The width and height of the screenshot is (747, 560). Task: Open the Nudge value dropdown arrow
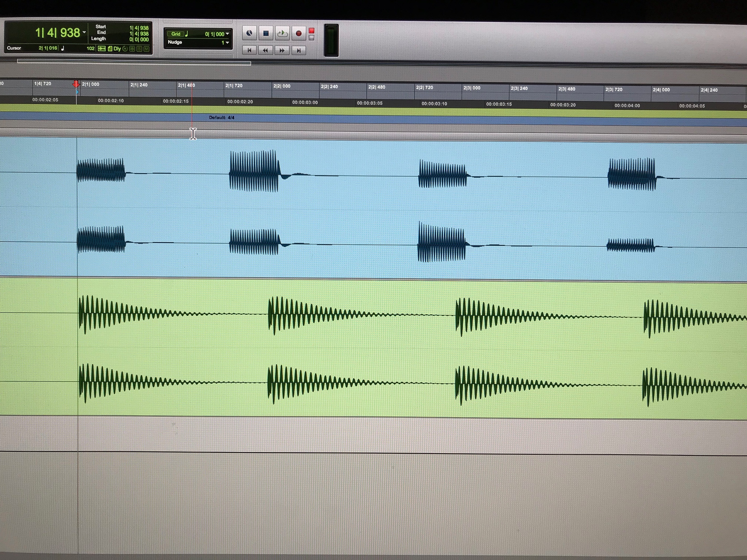point(228,42)
